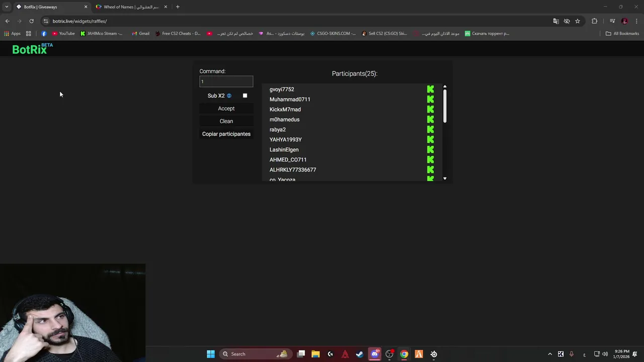Viewport: 644px width, 362px height.
Task: Select participant LashinElgen
Action: click(x=284, y=150)
